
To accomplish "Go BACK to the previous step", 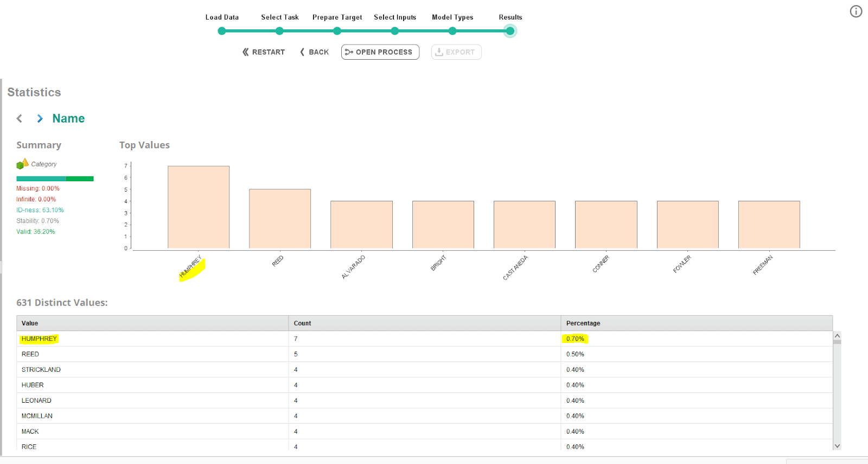I will 314,52.
